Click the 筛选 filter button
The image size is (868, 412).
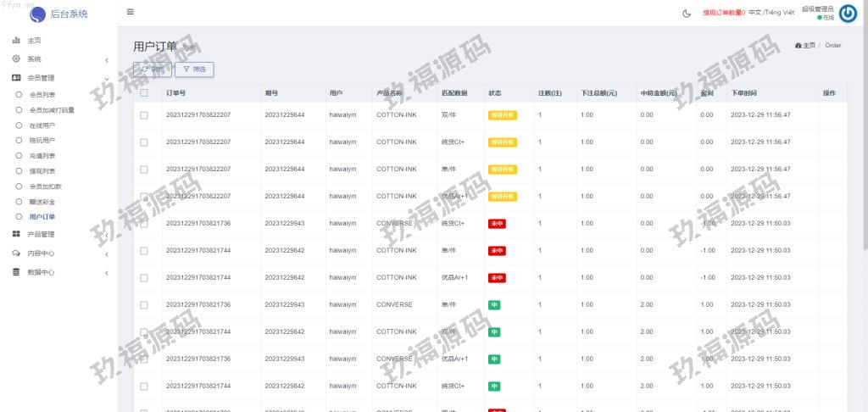click(x=194, y=69)
